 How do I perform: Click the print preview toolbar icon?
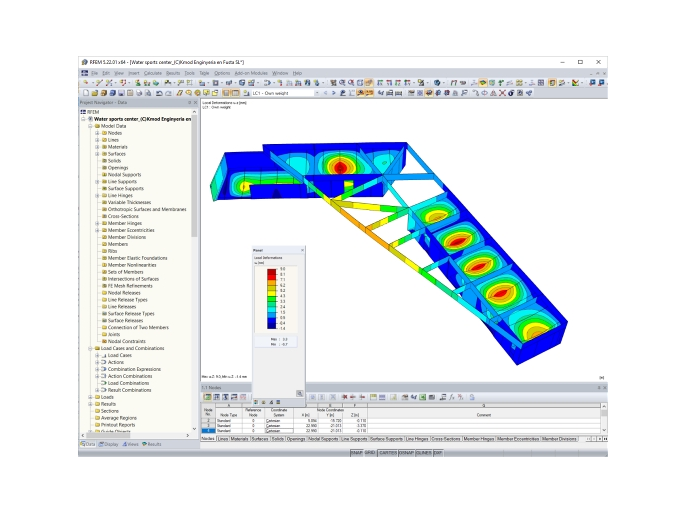(148, 93)
